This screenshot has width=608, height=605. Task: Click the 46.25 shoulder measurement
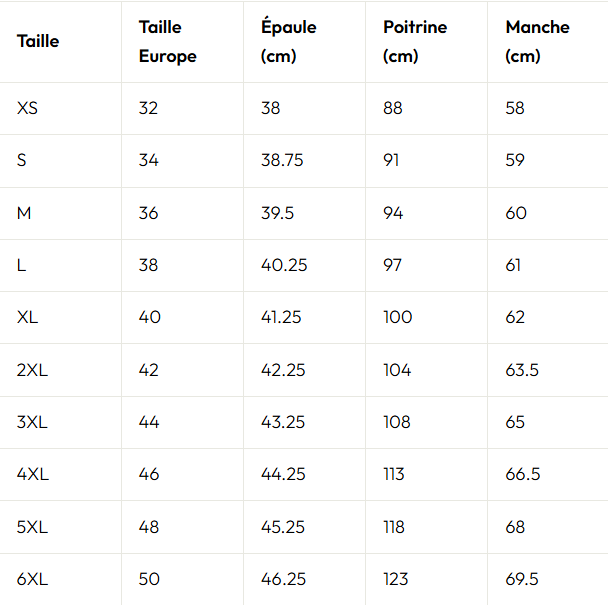click(x=283, y=579)
